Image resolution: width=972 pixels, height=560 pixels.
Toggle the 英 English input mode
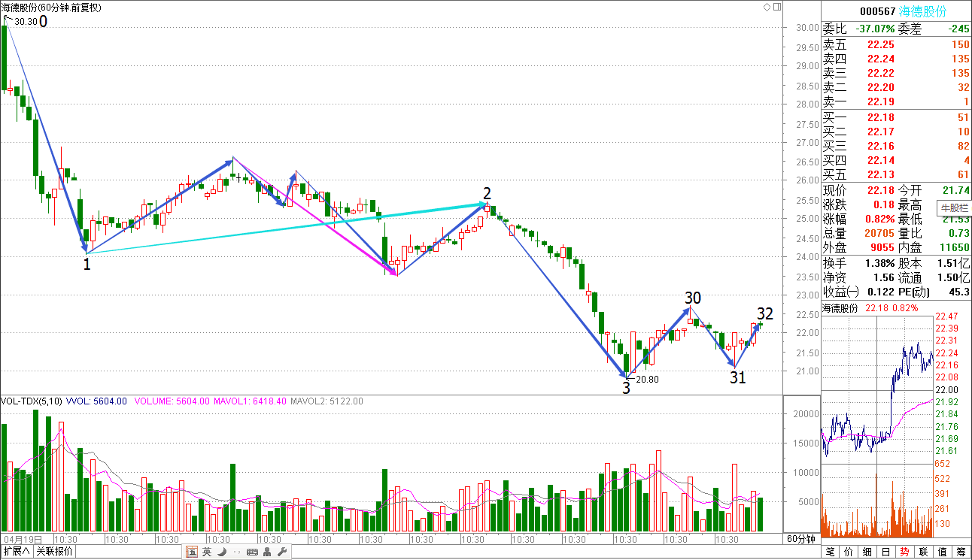click(x=207, y=552)
